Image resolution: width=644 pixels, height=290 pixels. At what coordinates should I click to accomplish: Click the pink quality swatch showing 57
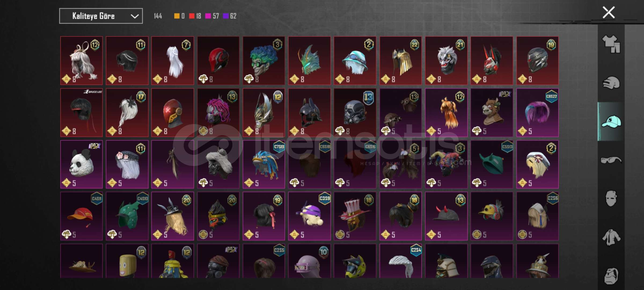[208, 16]
